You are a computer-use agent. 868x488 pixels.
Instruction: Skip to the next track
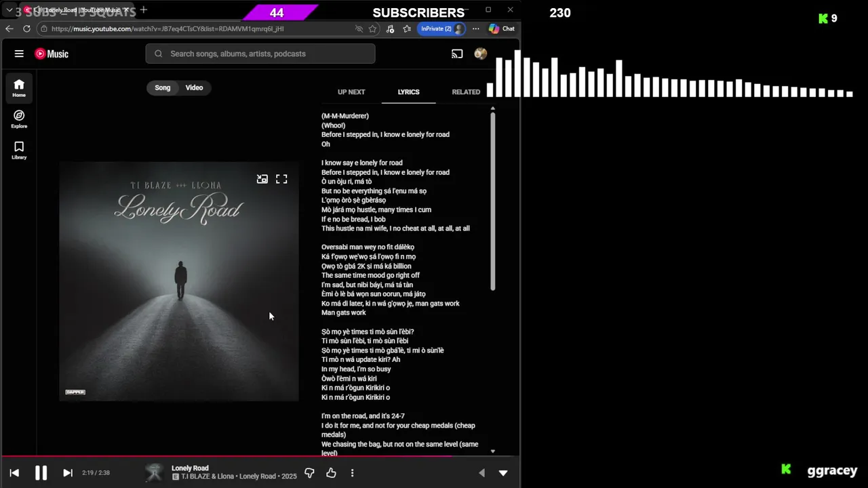pyautogui.click(x=68, y=473)
